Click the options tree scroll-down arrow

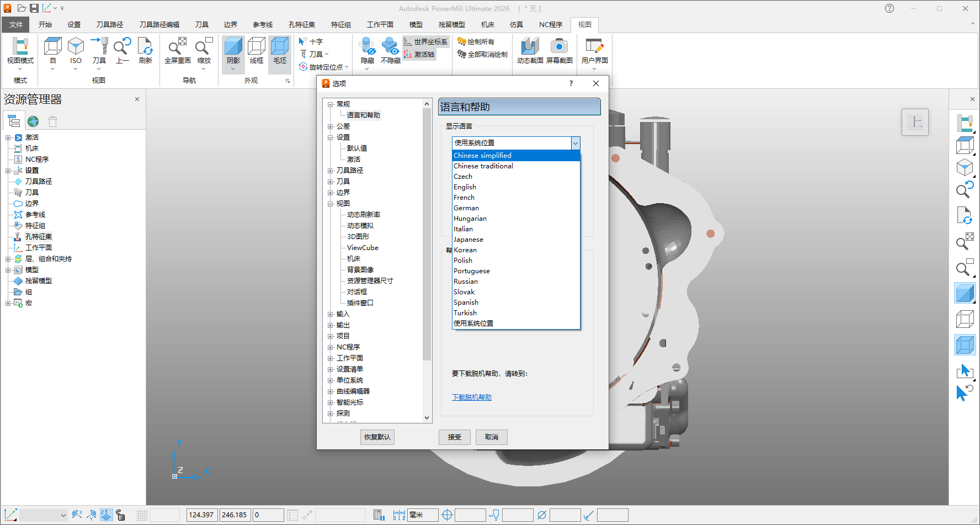427,418
